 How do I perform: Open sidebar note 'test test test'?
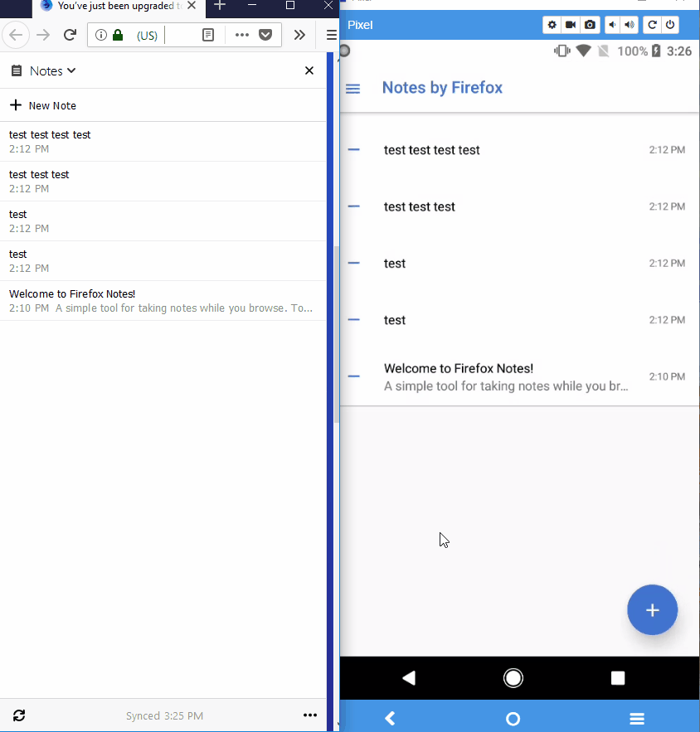[163, 182]
